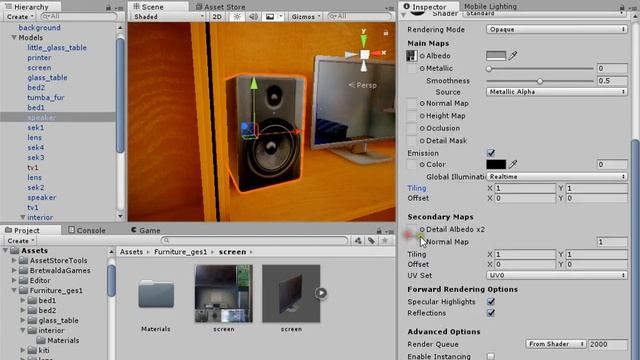The height and width of the screenshot is (360, 640).
Task: Search by label tag icon
Action: [371, 241]
